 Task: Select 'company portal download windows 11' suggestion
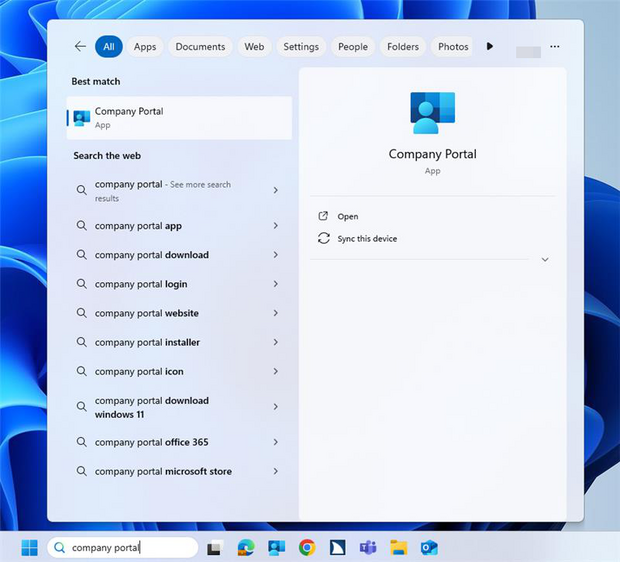click(x=179, y=407)
